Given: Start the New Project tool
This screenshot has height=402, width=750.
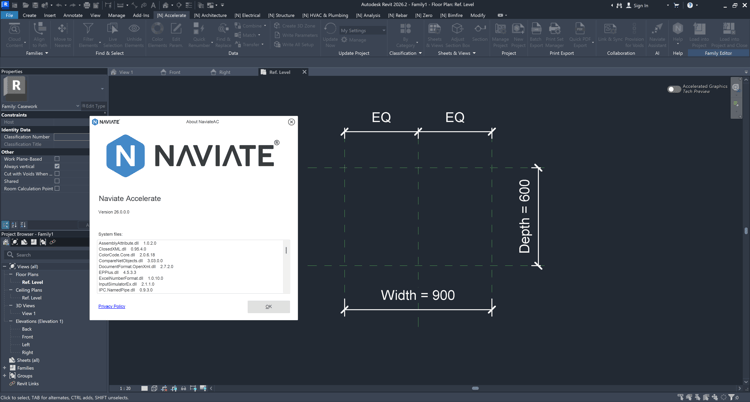Looking at the screenshot, I should (518, 34).
